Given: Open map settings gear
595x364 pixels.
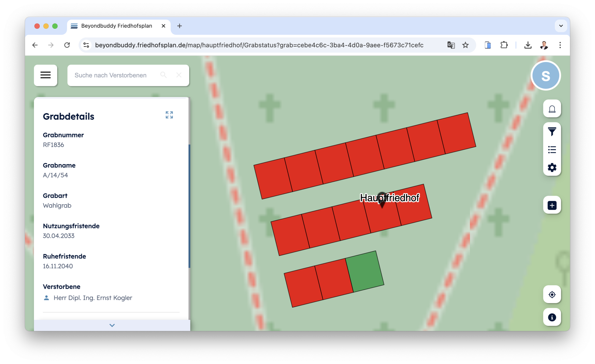Looking at the screenshot, I should (x=552, y=167).
